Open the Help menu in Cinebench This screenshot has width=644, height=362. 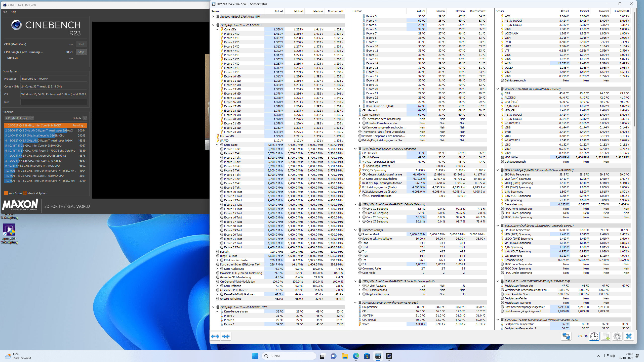point(13,12)
